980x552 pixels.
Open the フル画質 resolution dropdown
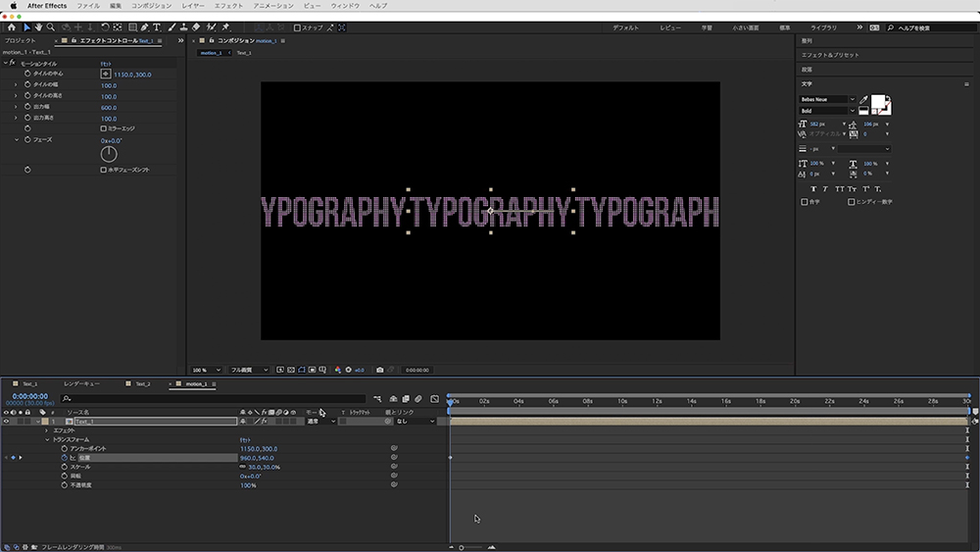[249, 370]
